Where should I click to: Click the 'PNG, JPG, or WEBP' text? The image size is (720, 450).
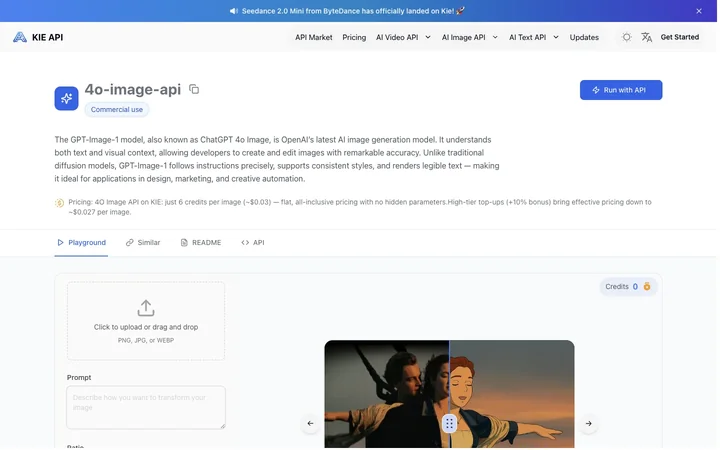(146, 340)
